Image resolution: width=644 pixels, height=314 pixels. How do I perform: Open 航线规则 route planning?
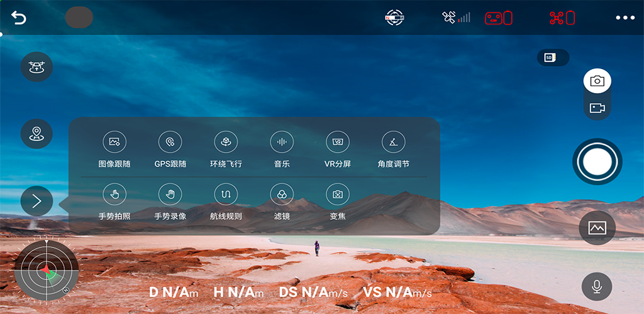(x=226, y=194)
